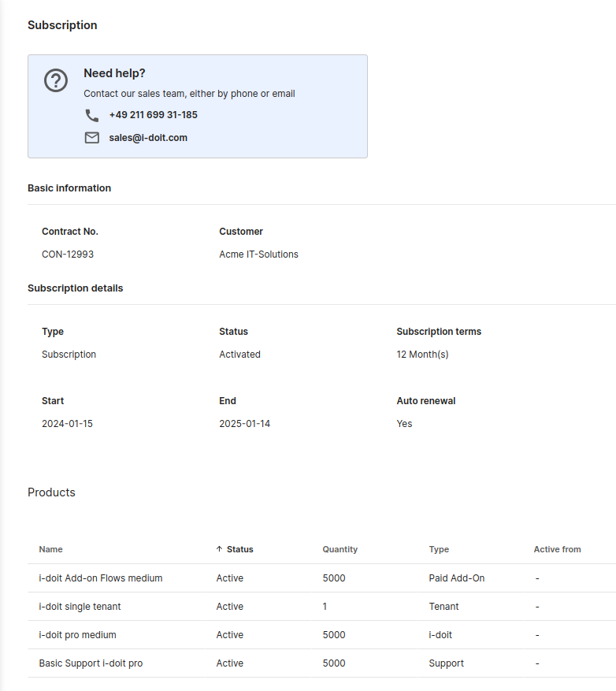Click the Paid Add-On type cell
The width and height of the screenshot is (616, 691).
pos(457,578)
